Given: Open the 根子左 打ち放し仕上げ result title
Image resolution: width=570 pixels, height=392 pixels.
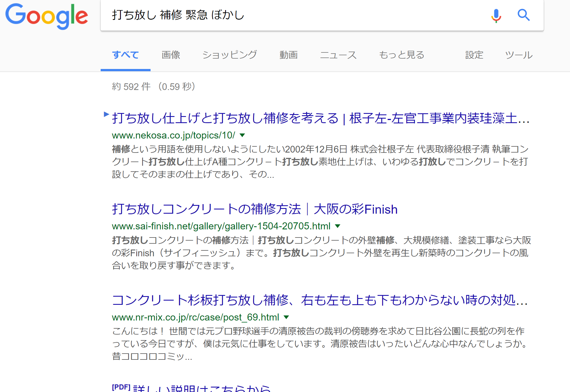Looking at the screenshot, I should click(x=320, y=118).
